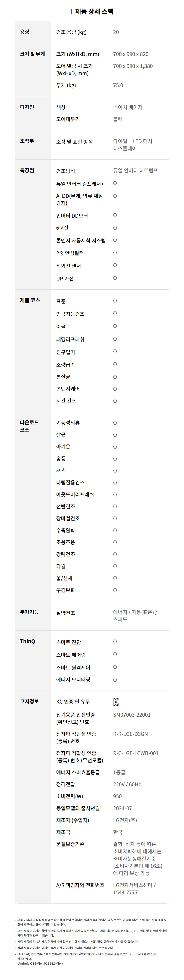Click the 네이처 베이지 color value
184x980 pixels.
(128, 107)
